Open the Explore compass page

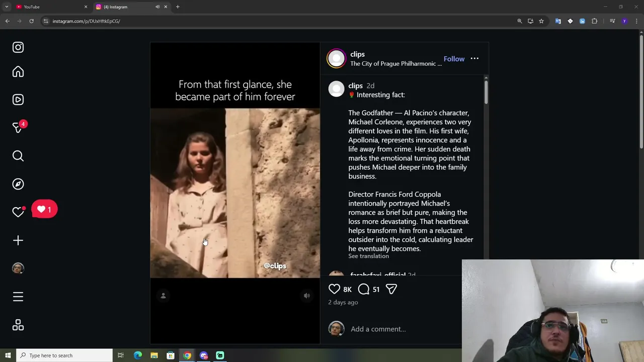pyautogui.click(x=18, y=184)
